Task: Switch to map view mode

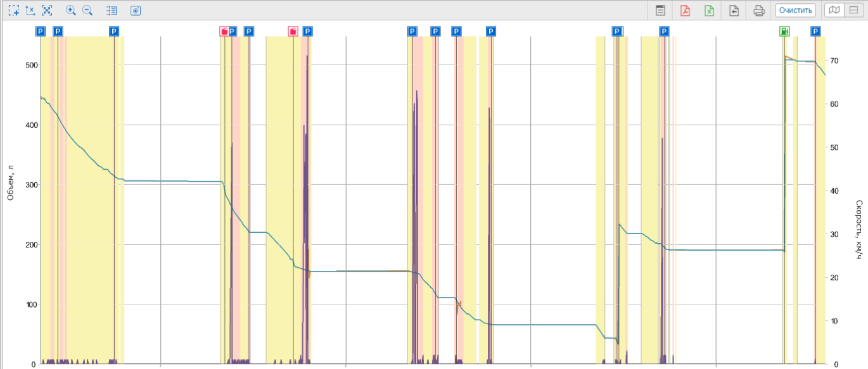Action: click(x=835, y=11)
